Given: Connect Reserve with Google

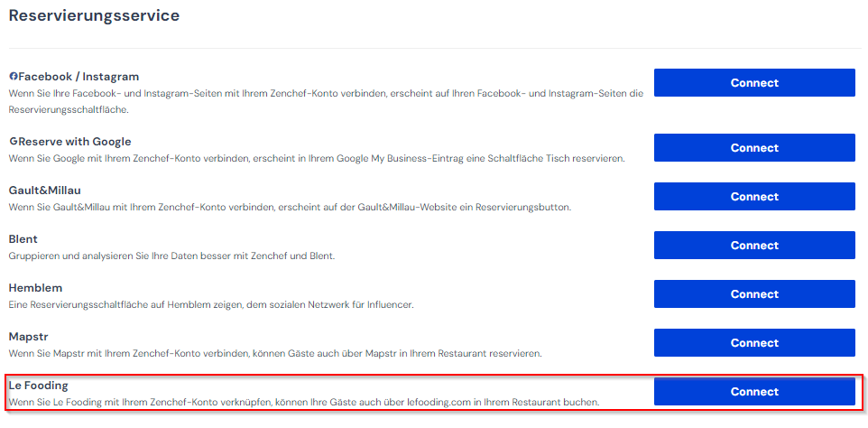Looking at the screenshot, I should pyautogui.click(x=754, y=148).
